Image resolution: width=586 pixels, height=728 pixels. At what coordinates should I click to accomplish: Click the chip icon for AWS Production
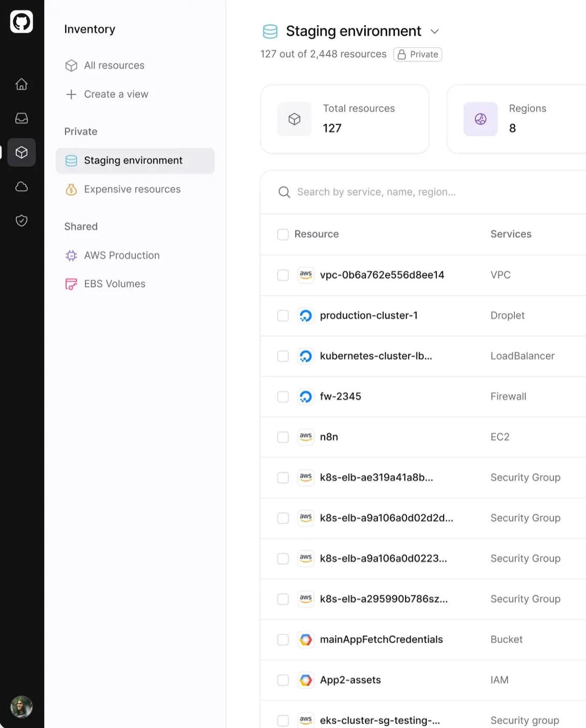pos(71,255)
